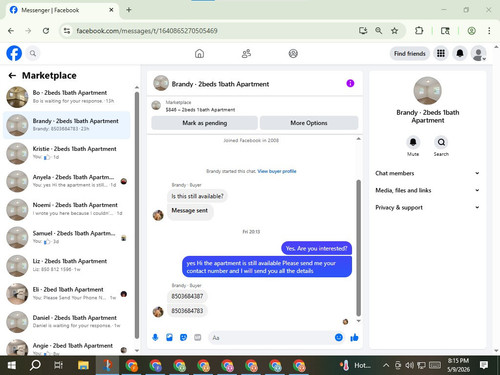Click the phone number message 8503684387
This screenshot has height=375, width=500.
coord(187,296)
